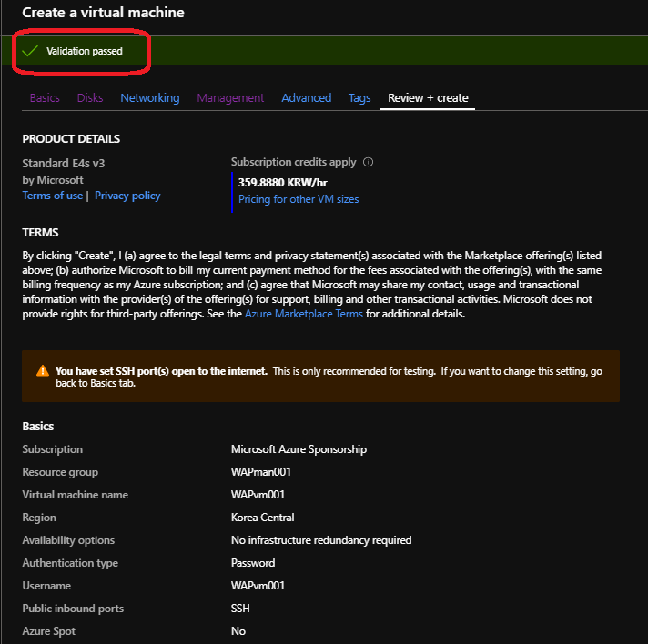This screenshot has width=648, height=644.
Task: Click the 'Virtual machine name' label
Action: coord(76,495)
